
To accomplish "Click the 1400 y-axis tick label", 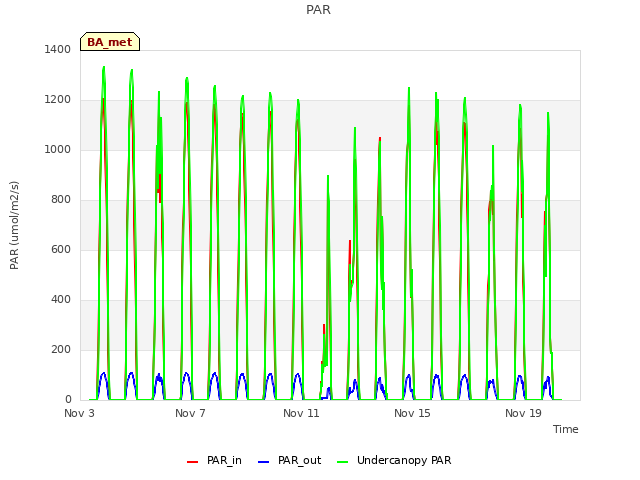I will [58, 49].
